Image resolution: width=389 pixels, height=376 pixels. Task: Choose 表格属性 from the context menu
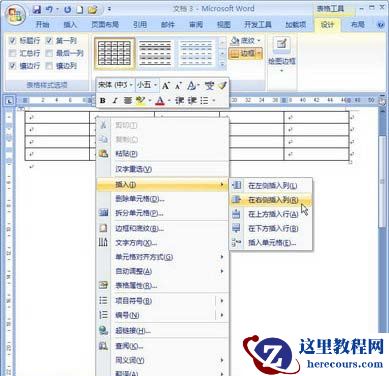coord(162,286)
